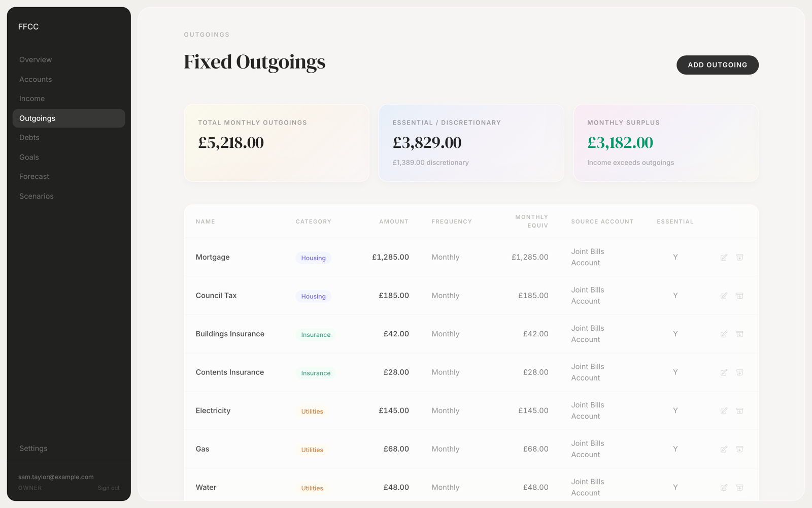Viewport: 812px width, 508px height.
Task: Edit the Mortgage outgoing via pencil icon
Action: point(724,258)
